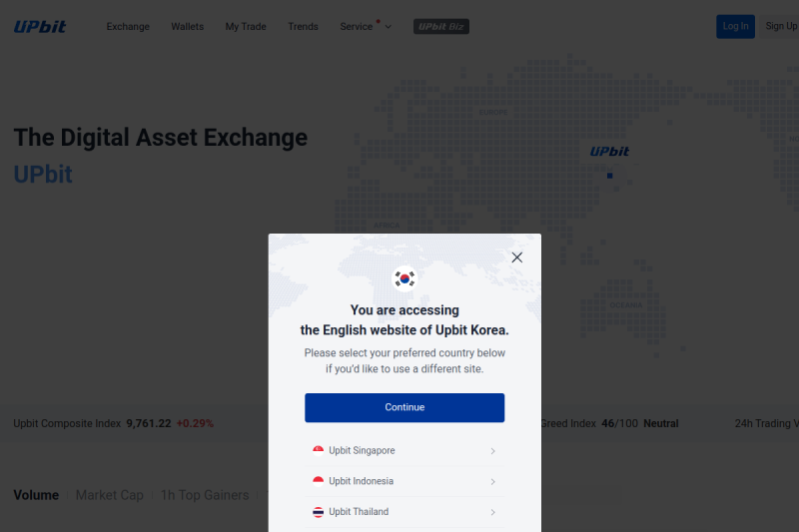This screenshot has width=799, height=532.
Task: Click the UPbit logo in header
Action: pyautogui.click(x=40, y=27)
